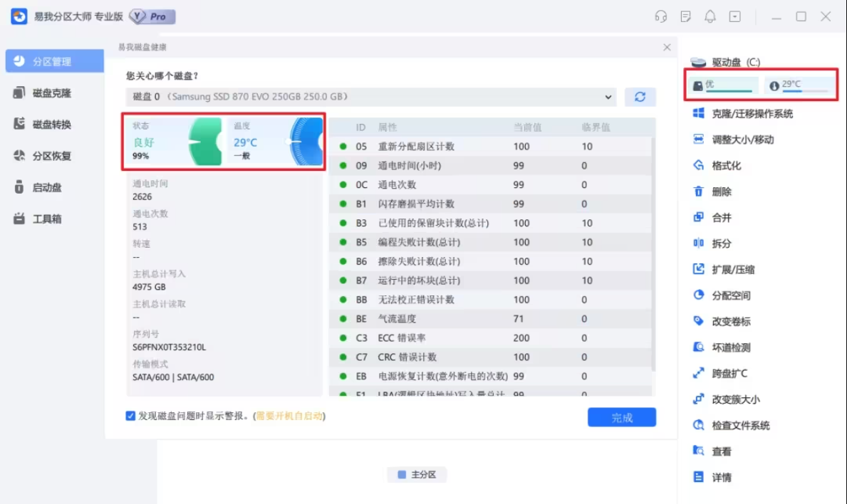Click the 合并 icon
Viewport: 847px width, 504px height.
[698, 217]
